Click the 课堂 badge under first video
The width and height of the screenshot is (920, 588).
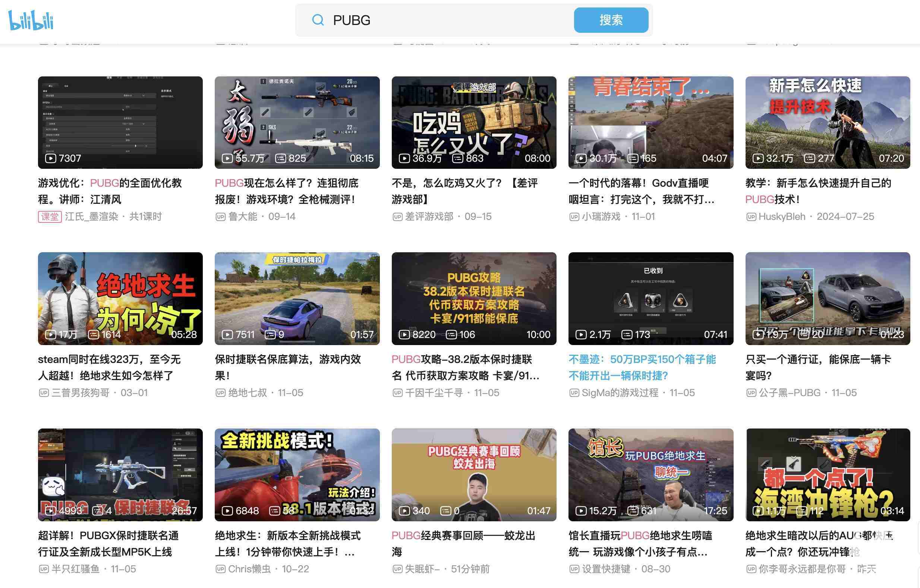point(50,217)
